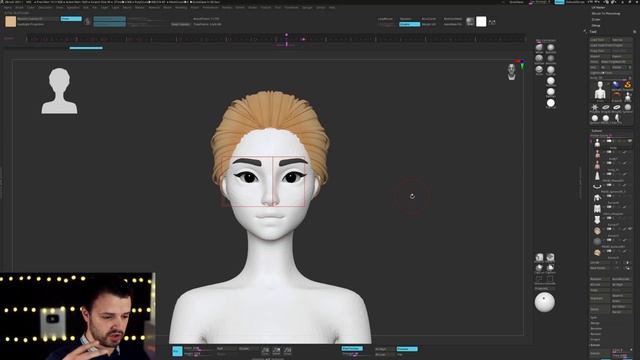Click the small icon right of the white swatch
This screenshot has width=640, height=360.
click(x=492, y=22)
